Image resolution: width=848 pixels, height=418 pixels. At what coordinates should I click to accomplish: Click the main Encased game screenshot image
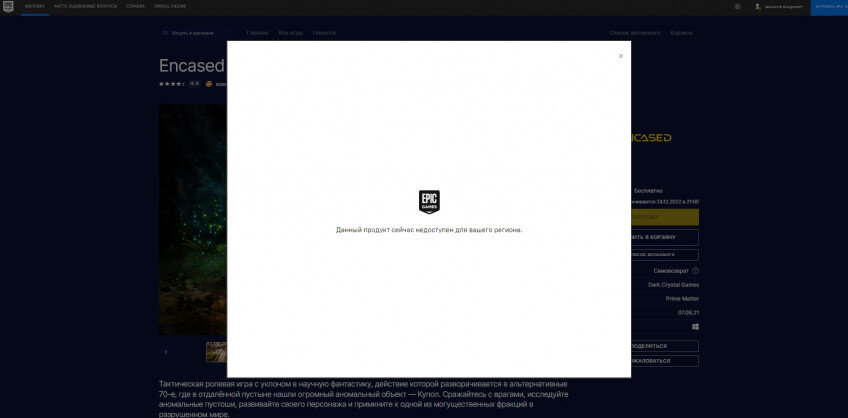pos(193,220)
